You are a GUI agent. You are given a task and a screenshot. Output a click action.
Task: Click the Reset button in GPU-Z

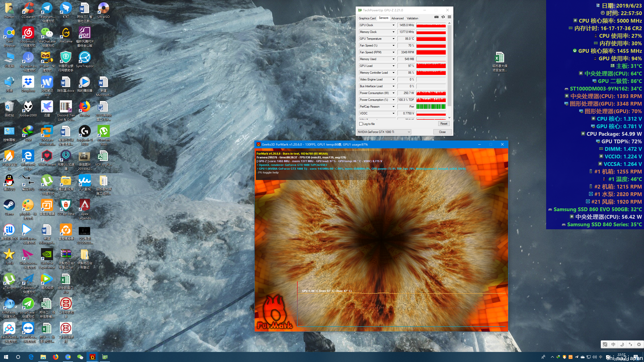click(444, 124)
